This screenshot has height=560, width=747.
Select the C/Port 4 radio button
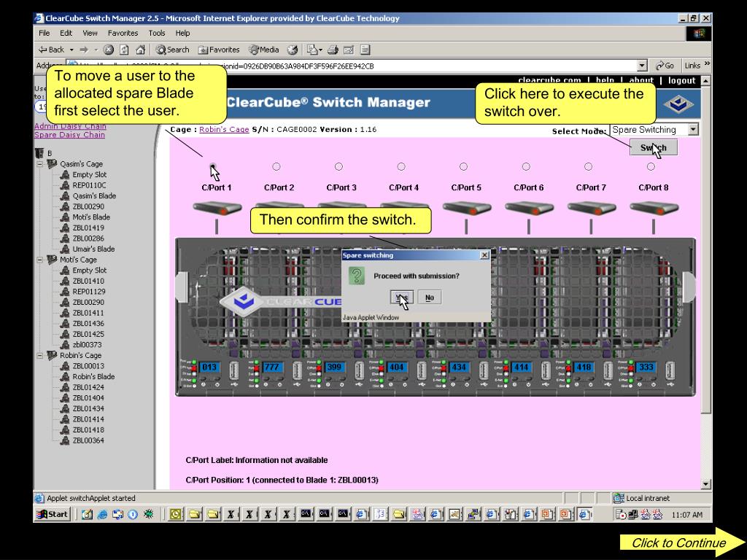click(401, 167)
